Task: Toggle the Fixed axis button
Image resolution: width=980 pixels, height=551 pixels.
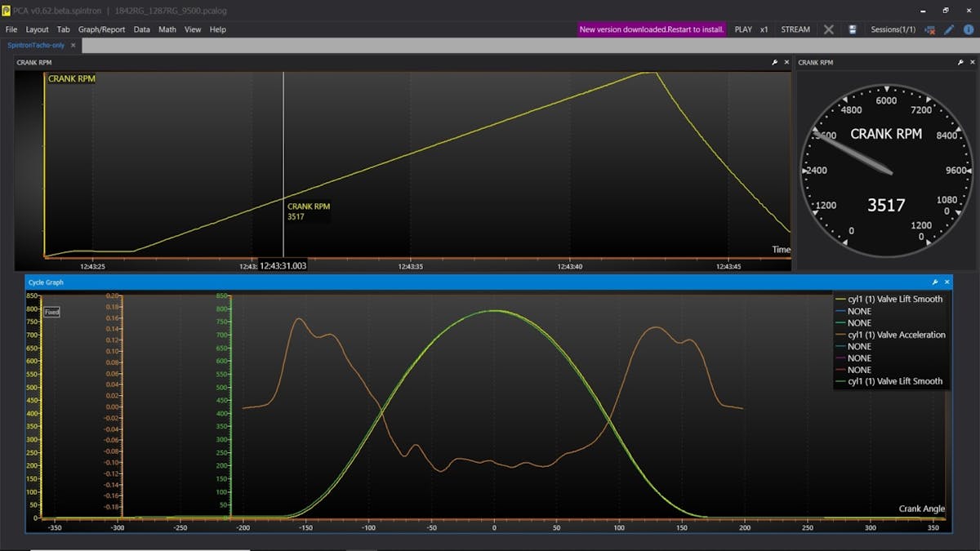Action: (51, 312)
